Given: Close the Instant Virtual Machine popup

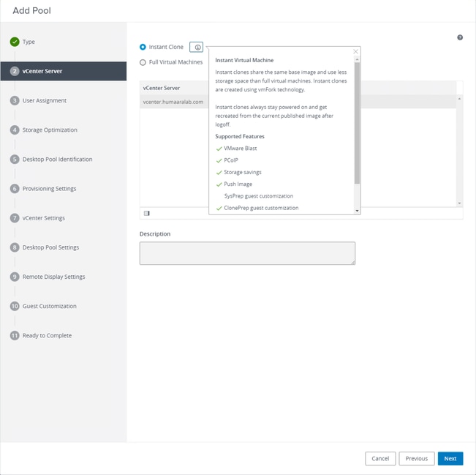Looking at the screenshot, I should tap(355, 52).
